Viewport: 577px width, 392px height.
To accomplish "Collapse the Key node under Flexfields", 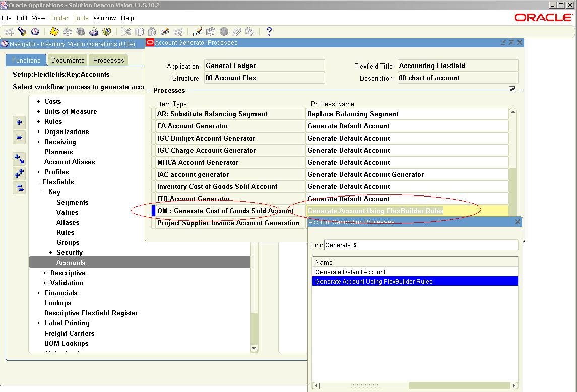I will [44, 192].
